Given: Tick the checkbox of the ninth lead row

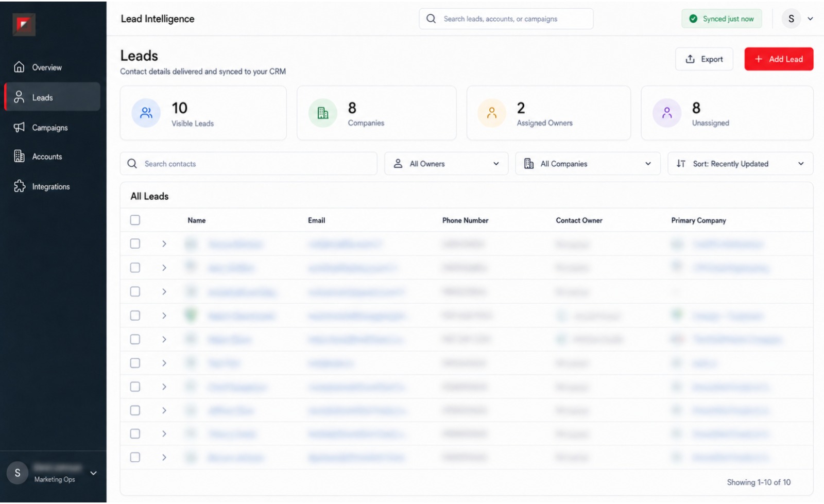Looking at the screenshot, I should 135,435.
